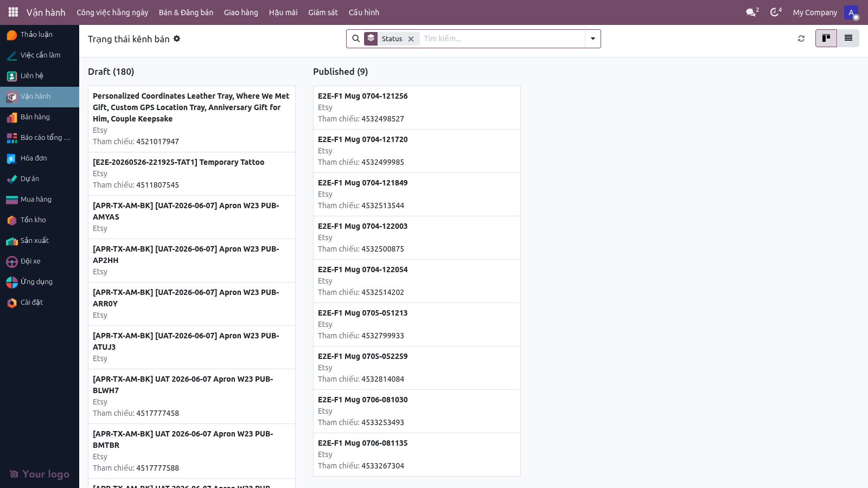Open Báo cáo tổng dashboard app
The width and height of the screenshot is (868, 488).
(x=40, y=138)
